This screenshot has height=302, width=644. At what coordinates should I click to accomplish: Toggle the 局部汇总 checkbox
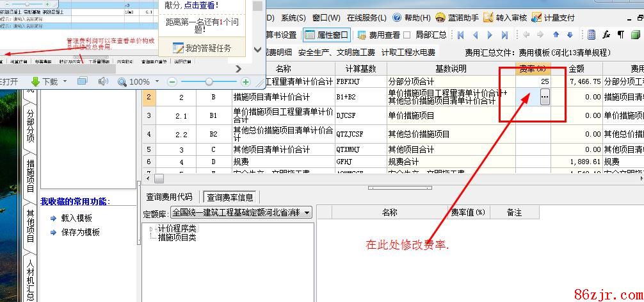point(407,35)
